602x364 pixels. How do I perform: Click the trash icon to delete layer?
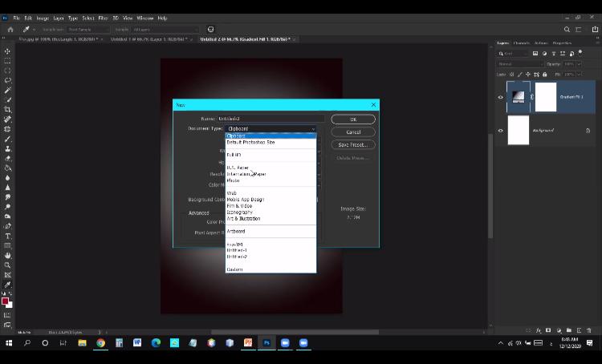590,330
